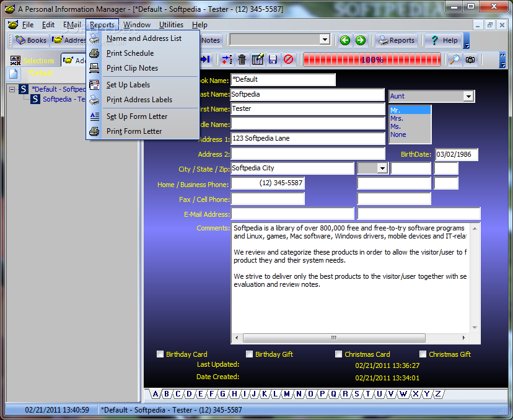The image size is (513, 420).
Task: Click the Last Name input field
Action: (307, 95)
